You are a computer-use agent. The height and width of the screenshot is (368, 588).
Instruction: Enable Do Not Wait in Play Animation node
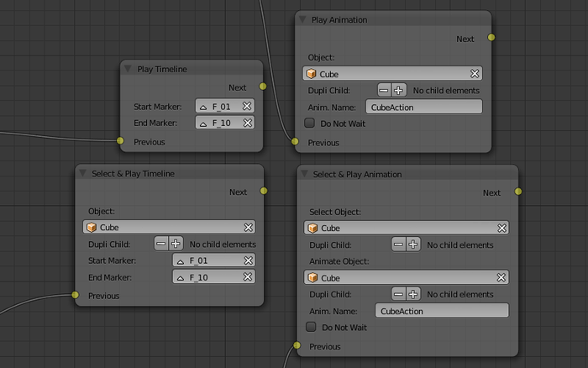pos(310,123)
